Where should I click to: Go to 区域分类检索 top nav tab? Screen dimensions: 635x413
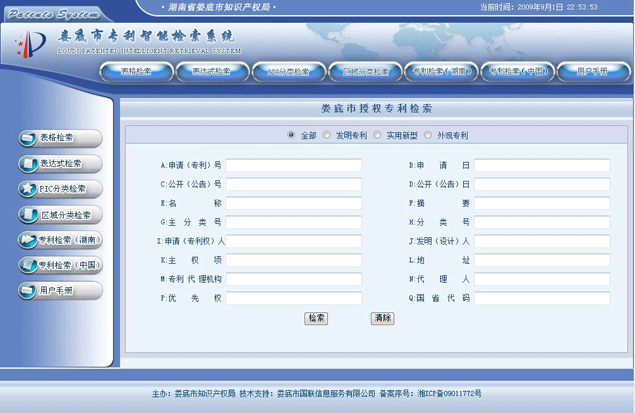pyautogui.click(x=365, y=72)
